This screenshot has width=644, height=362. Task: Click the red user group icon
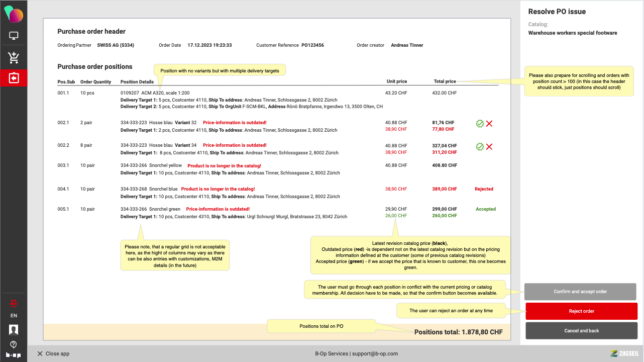pyautogui.click(x=14, y=303)
